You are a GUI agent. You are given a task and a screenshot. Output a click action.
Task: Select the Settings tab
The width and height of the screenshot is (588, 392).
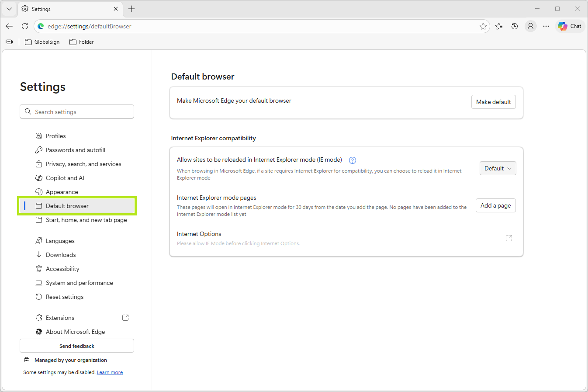pyautogui.click(x=70, y=9)
